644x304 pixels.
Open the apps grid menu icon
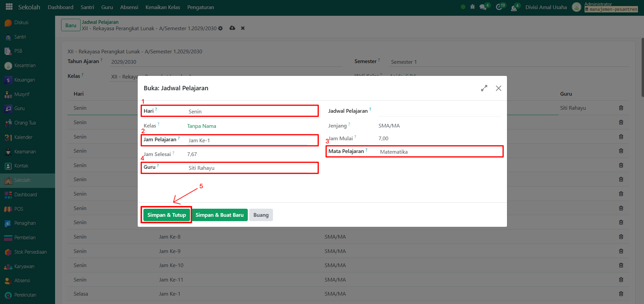pos(9,7)
